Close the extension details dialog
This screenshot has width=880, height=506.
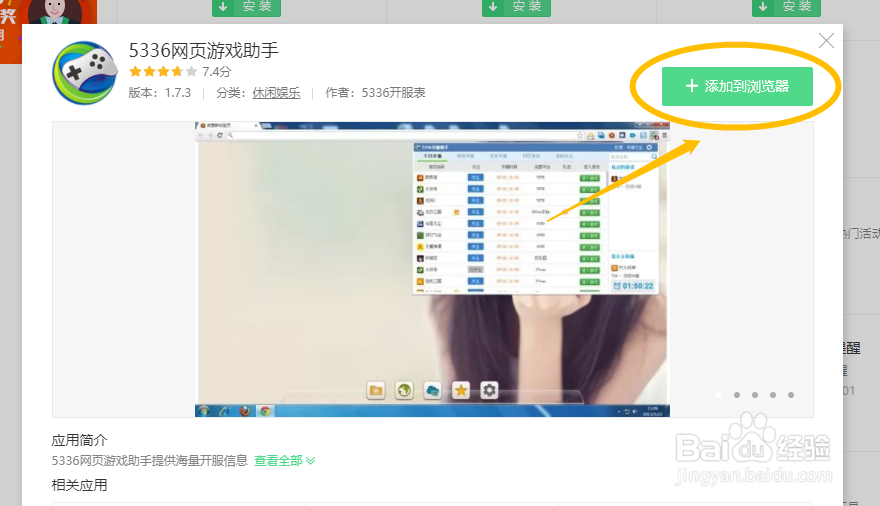coord(826,40)
